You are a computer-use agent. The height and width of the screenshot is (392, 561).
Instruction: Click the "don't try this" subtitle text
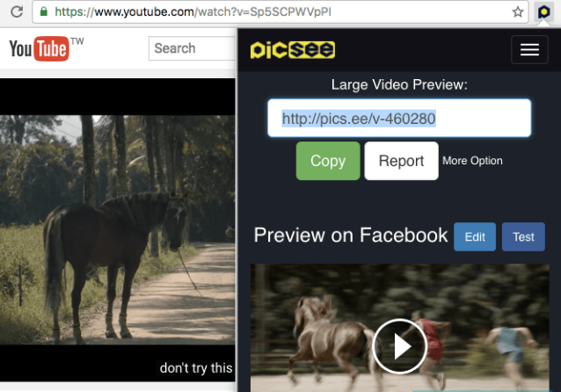click(196, 368)
